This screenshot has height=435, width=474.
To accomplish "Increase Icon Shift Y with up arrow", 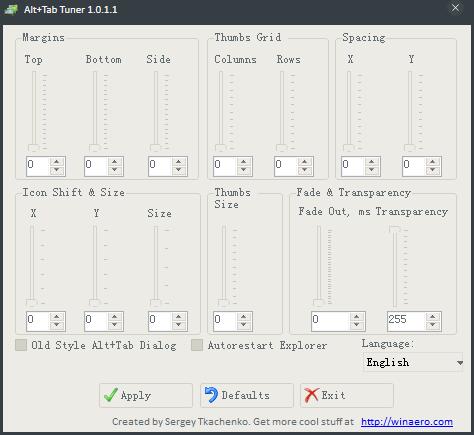I will (115, 317).
